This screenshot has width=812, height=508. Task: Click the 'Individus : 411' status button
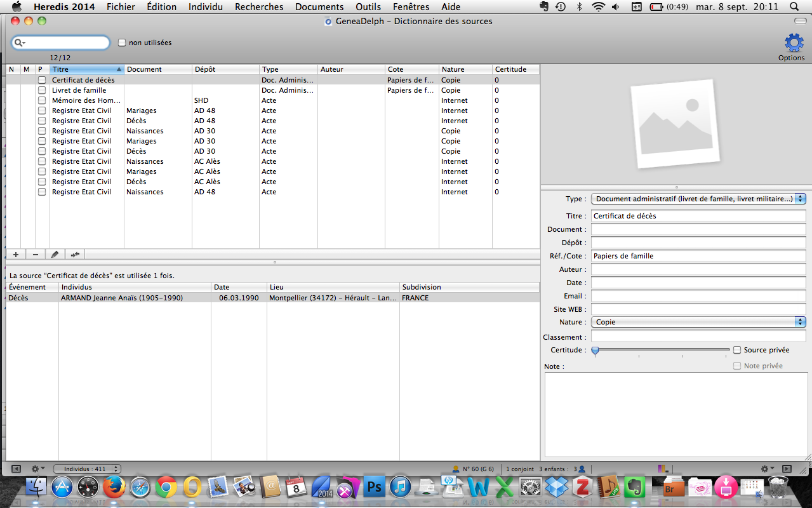[86, 469]
